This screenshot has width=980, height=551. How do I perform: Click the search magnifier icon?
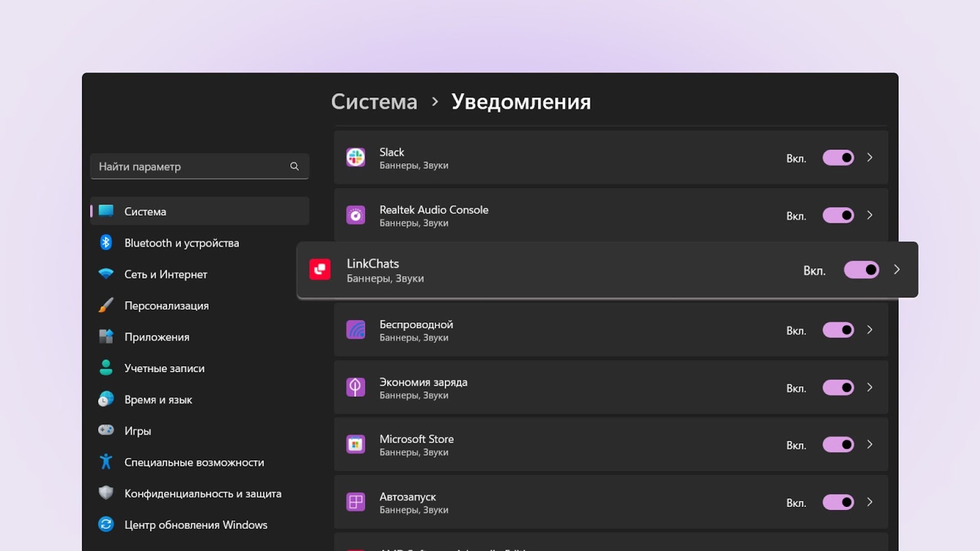(x=295, y=166)
